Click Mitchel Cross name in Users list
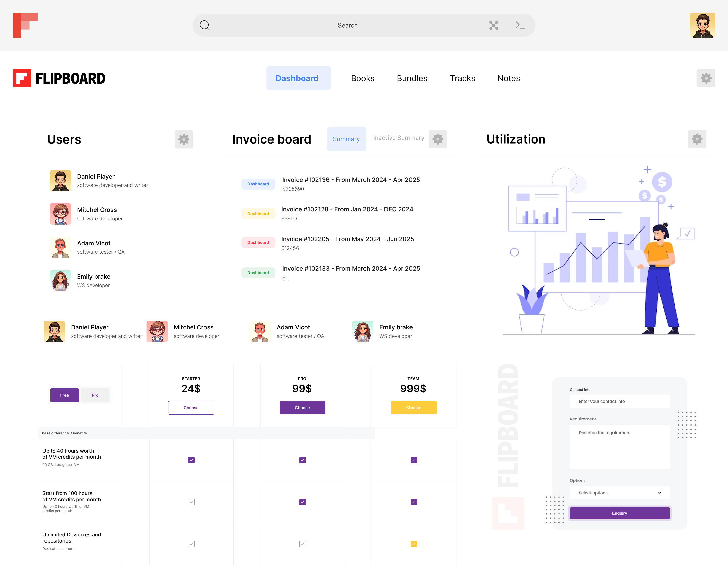728x566 pixels. [x=97, y=210]
